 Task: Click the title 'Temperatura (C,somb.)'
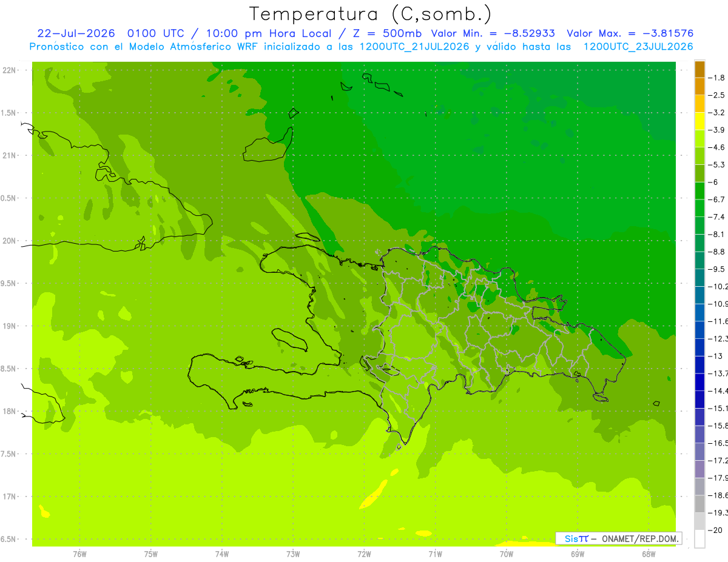click(x=371, y=13)
